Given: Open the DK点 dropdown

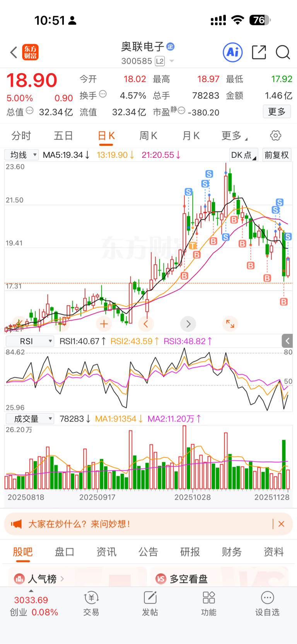Looking at the screenshot, I should [243, 155].
